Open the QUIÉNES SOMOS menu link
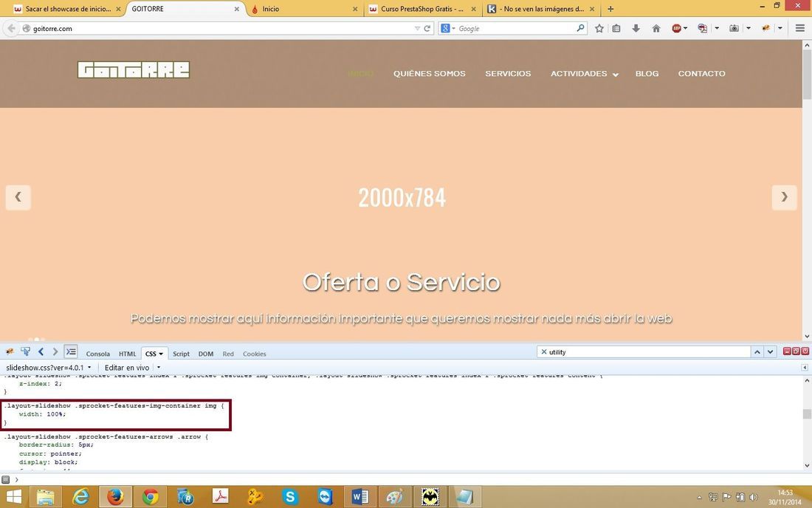This screenshot has height=508, width=812. pyautogui.click(x=430, y=74)
